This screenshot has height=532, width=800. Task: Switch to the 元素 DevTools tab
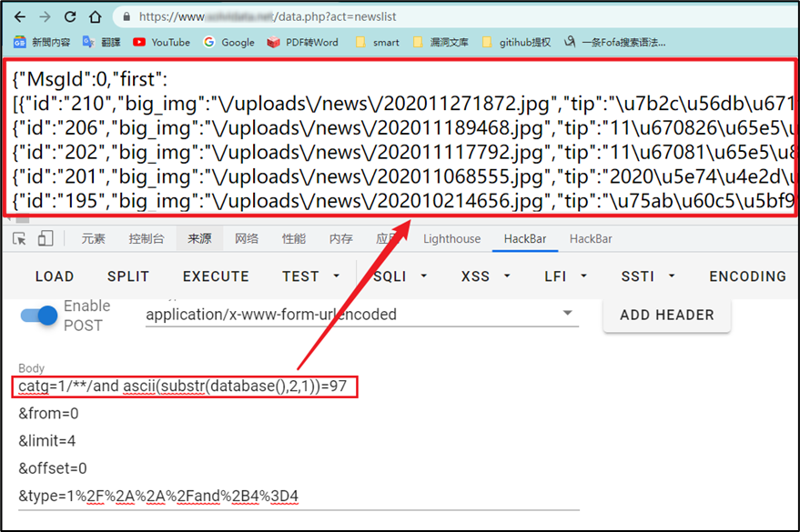click(94, 238)
